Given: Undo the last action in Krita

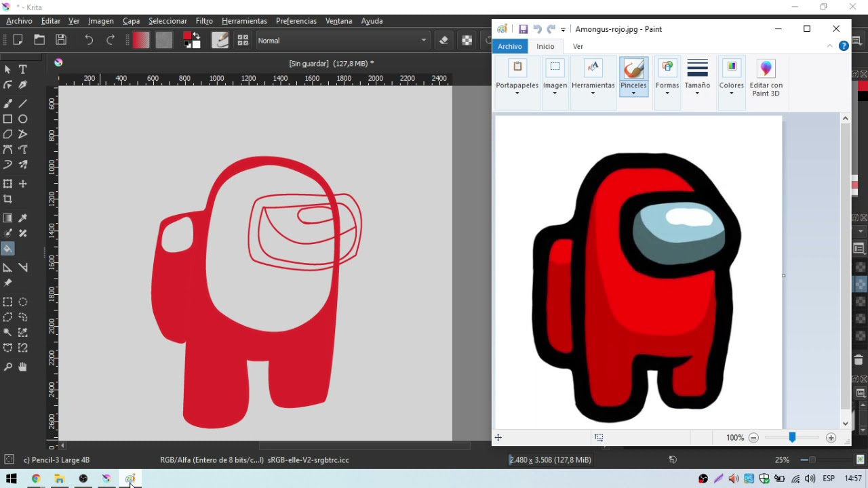Looking at the screenshot, I should tap(89, 40).
